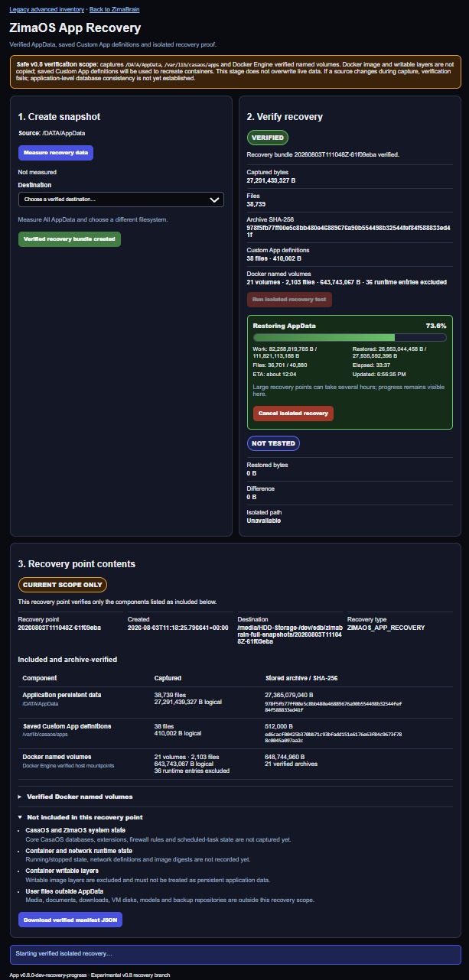
Task: Click the Isolated path Unavailable value
Action: click(x=264, y=521)
